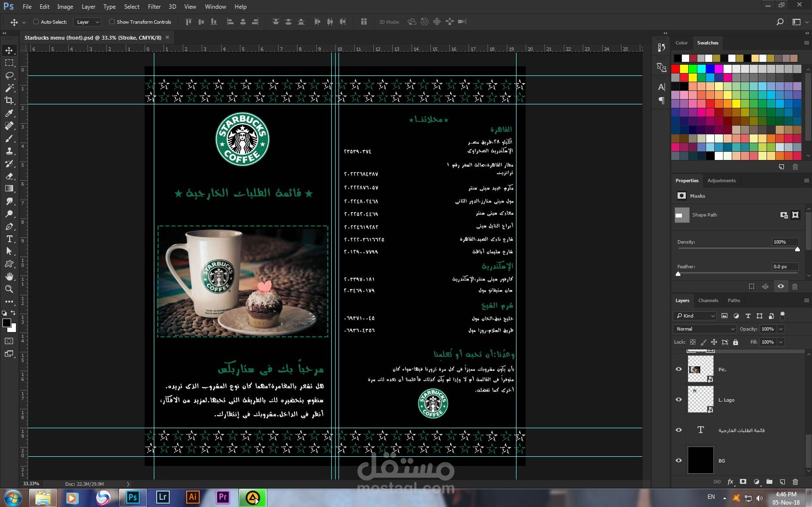Select the Magic Wand tool
This screenshot has width=812, height=507.
pyautogui.click(x=9, y=88)
